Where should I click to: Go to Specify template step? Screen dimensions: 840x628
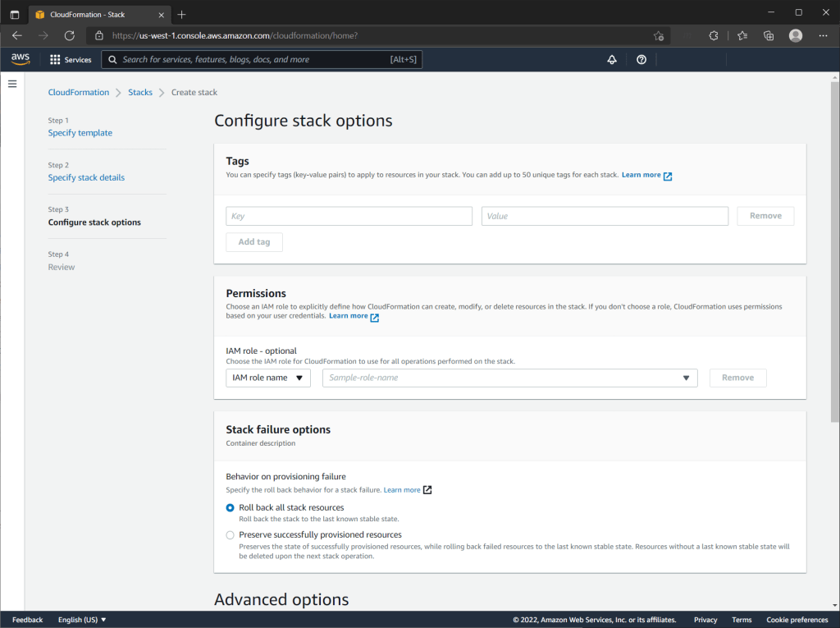click(x=80, y=133)
